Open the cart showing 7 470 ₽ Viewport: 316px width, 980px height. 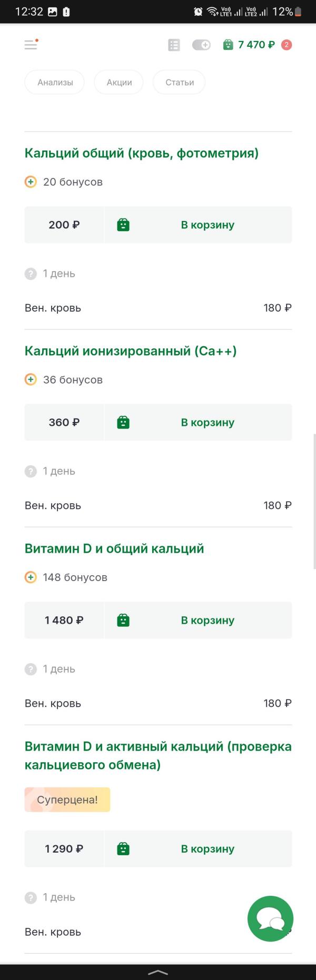click(x=249, y=45)
